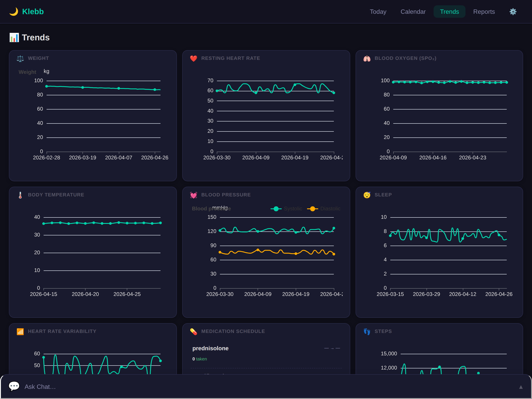Click the MEDICATION SCHEDULE card title
This screenshot has height=399, width=532.
click(x=233, y=331)
